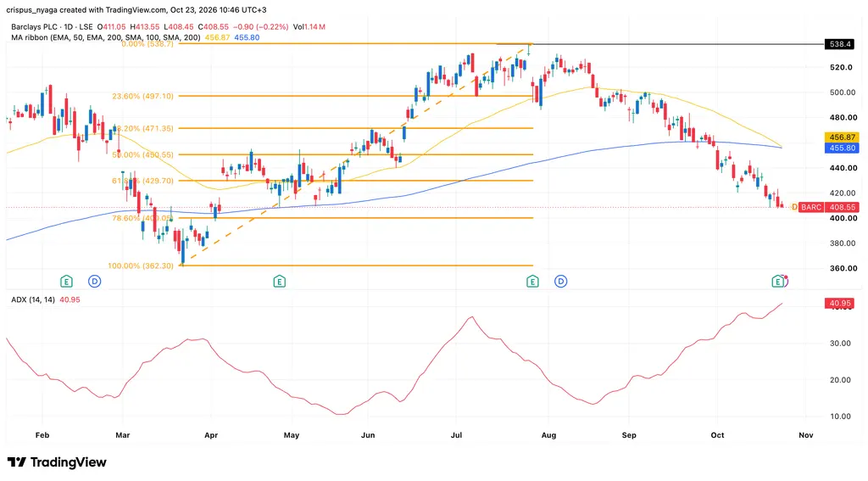This screenshot has width=868, height=481.
Task: Select the late July earnings E marker
Action: pos(532,282)
